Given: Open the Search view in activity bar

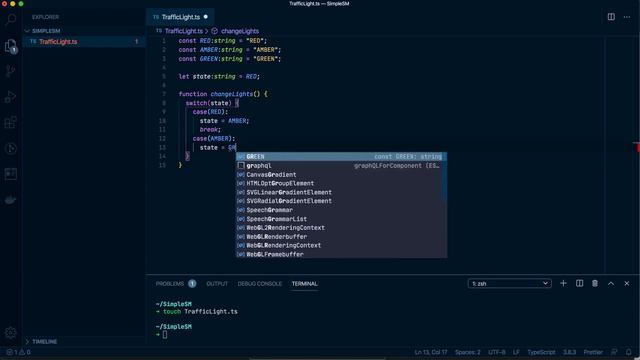Looking at the screenshot, I should 11,19.
